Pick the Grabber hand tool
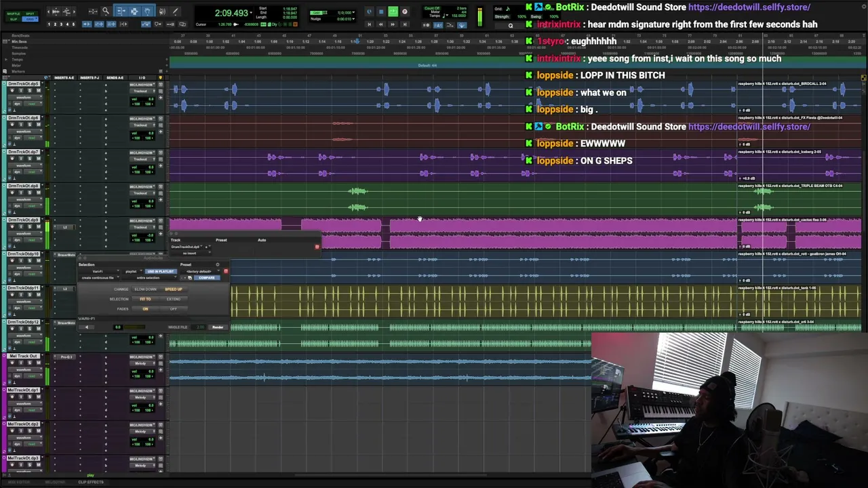This screenshot has height=488, width=868. pos(148,12)
